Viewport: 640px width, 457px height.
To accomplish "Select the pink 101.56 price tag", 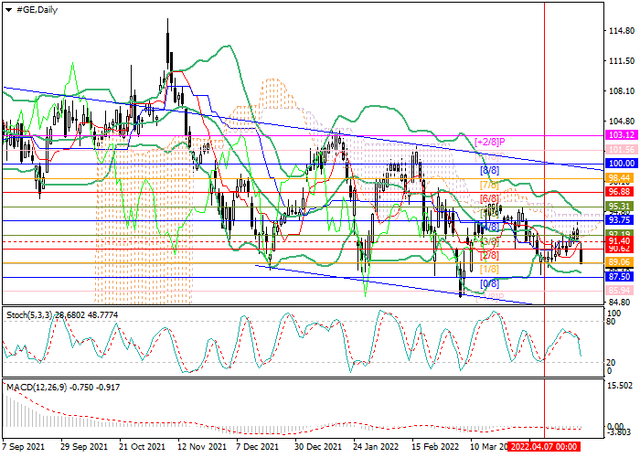I will click(x=620, y=150).
